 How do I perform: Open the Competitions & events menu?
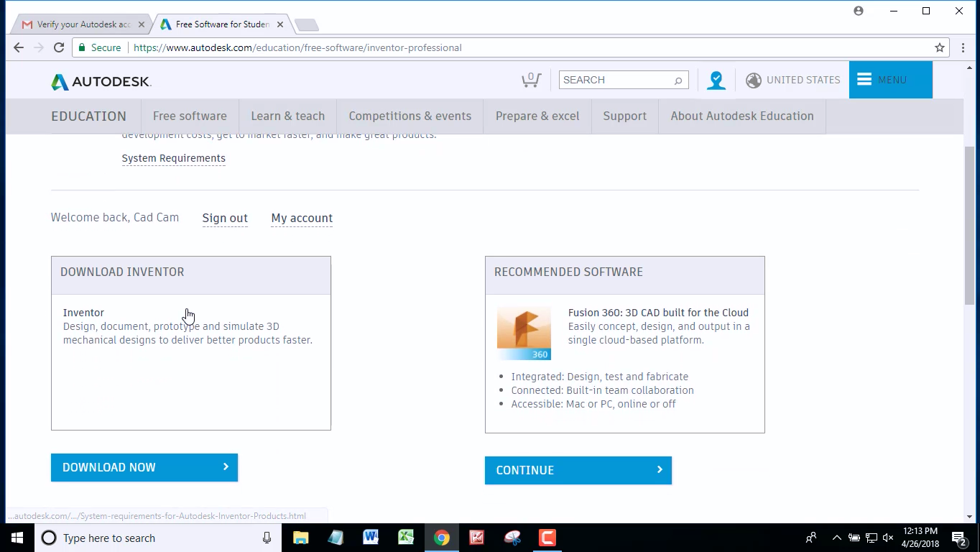point(410,116)
